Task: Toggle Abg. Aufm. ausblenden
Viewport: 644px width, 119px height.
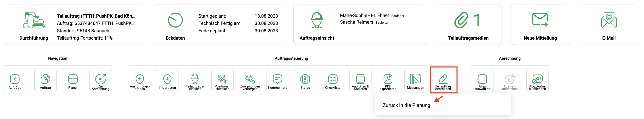Action: pyautogui.click(x=537, y=79)
